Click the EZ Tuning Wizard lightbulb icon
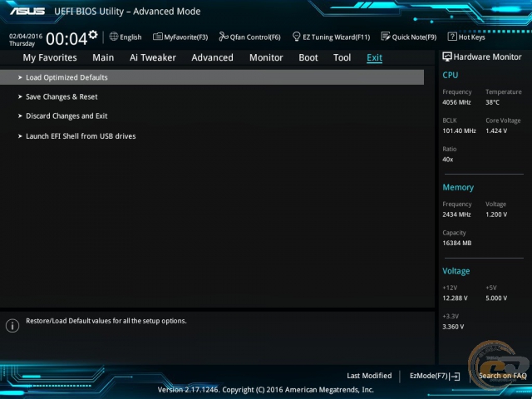Screen dimensions: 532x399 [x=296, y=37]
